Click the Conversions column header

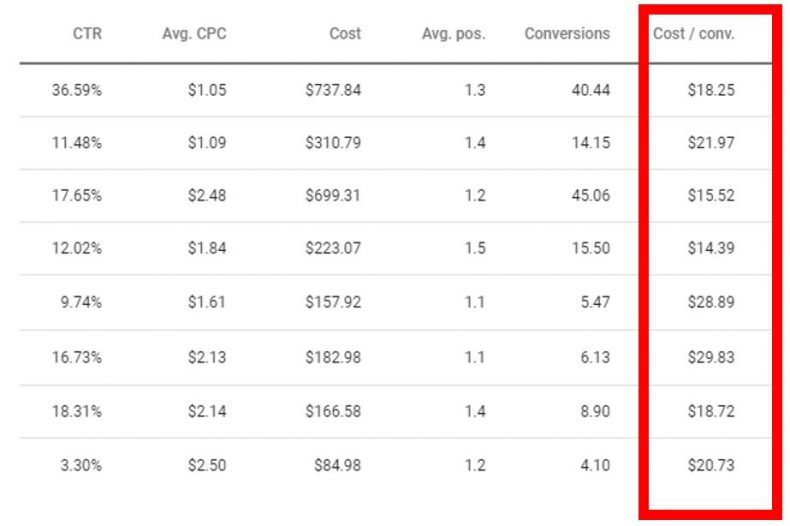(566, 34)
